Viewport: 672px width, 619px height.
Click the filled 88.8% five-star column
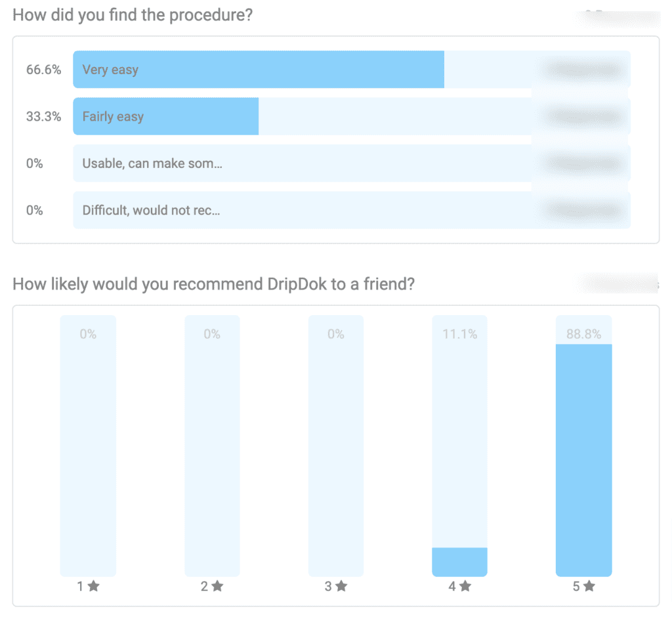click(x=583, y=460)
